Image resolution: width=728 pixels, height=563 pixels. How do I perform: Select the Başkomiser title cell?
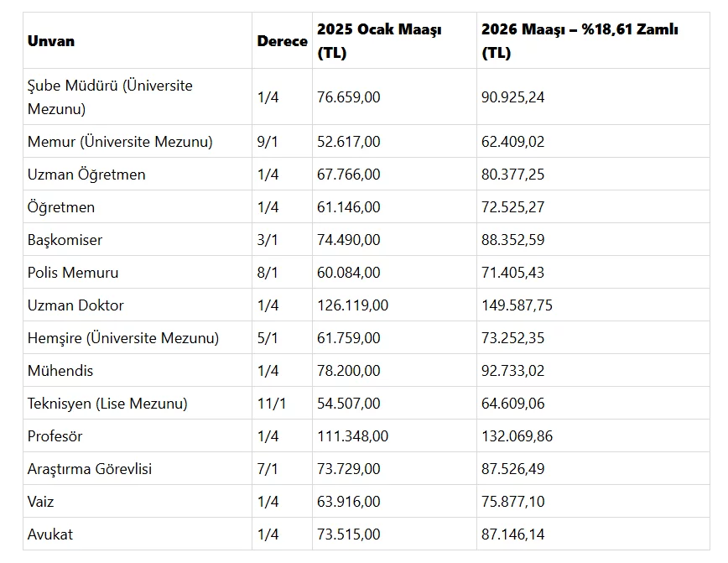click(65, 240)
